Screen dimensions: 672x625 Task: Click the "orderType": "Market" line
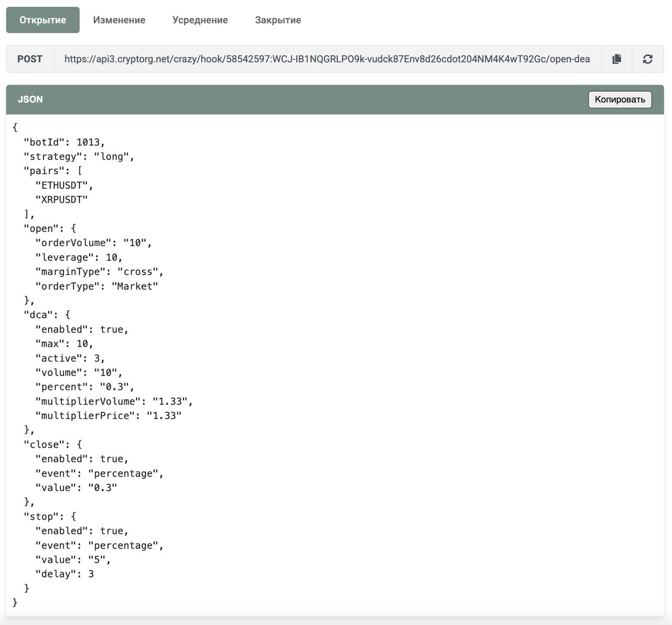click(x=96, y=286)
